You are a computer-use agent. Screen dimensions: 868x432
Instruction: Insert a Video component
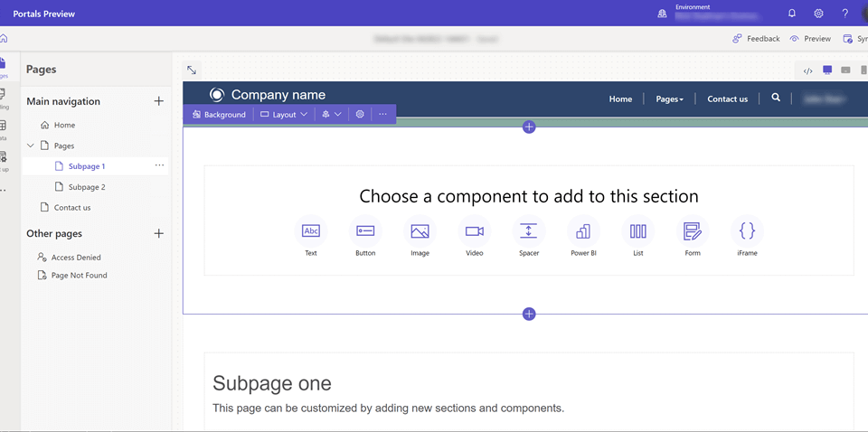coord(475,231)
